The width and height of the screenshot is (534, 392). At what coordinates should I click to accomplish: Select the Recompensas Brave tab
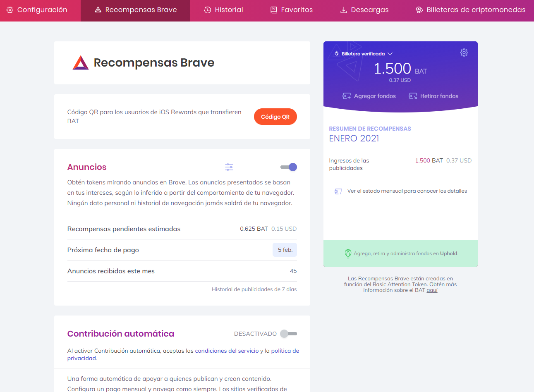click(136, 10)
